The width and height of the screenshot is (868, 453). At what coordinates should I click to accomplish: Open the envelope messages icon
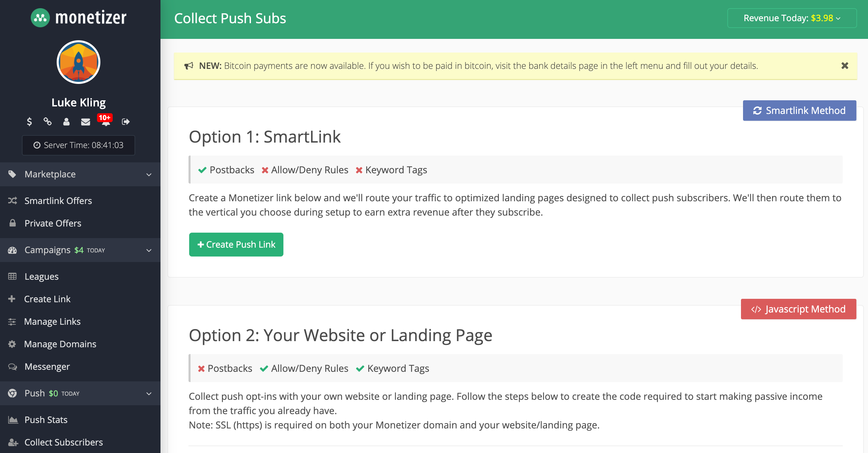click(x=85, y=121)
